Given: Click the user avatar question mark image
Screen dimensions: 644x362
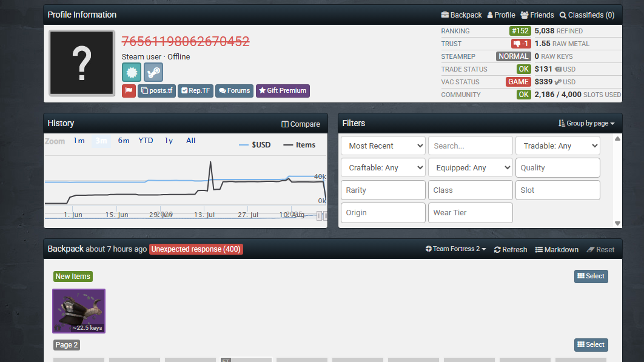Looking at the screenshot, I should pyautogui.click(x=82, y=63).
